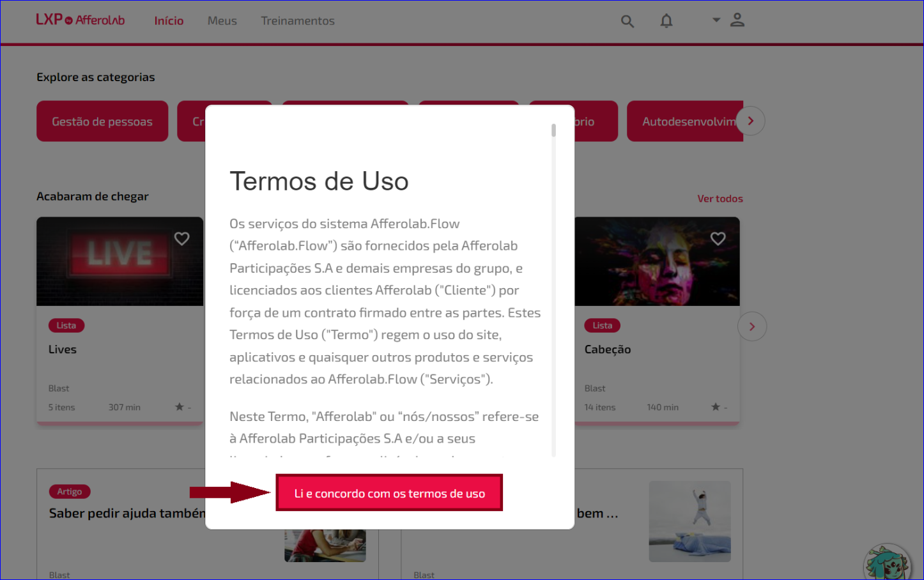Click the Lista tag on Lives card

coord(66,325)
